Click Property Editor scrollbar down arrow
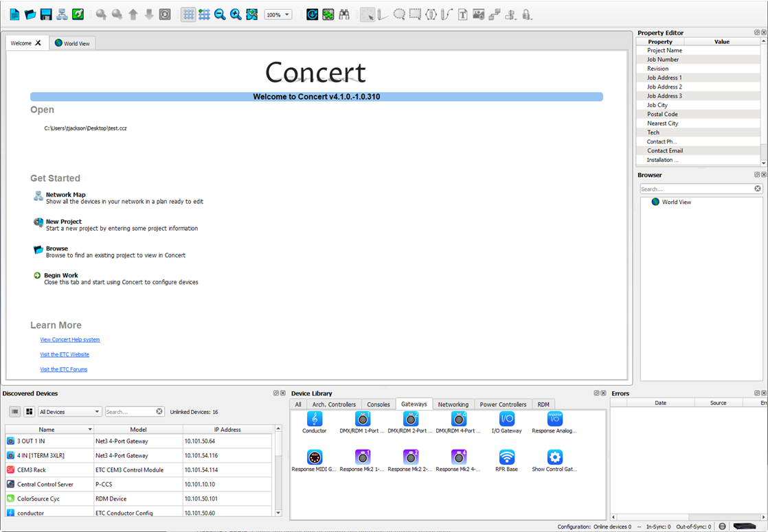The image size is (768, 532). pos(763,163)
